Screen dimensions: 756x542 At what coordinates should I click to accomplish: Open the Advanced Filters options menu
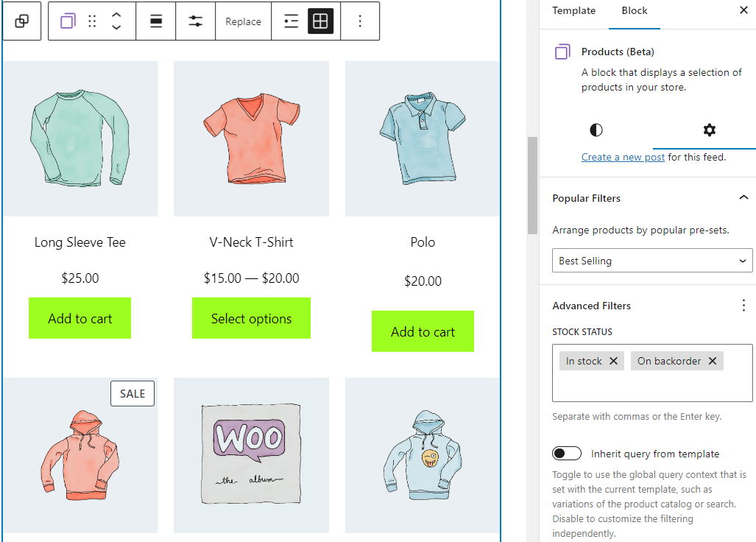click(743, 305)
